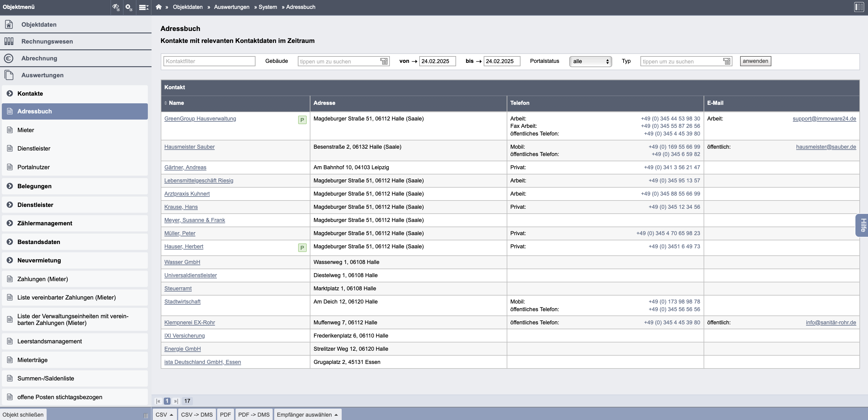Open Auswertungen section in sidebar
Image resolution: width=868 pixels, height=420 pixels.
point(76,75)
